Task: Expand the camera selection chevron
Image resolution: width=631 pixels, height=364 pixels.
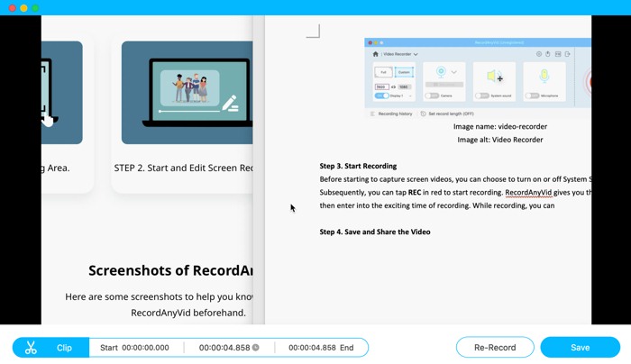Action: pyautogui.click(x=454, y=72)
